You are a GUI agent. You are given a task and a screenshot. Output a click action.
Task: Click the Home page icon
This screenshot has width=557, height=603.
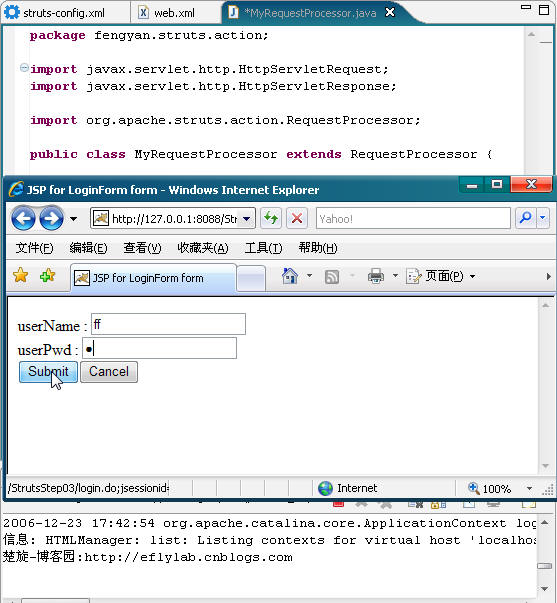(x=290, y=276)
